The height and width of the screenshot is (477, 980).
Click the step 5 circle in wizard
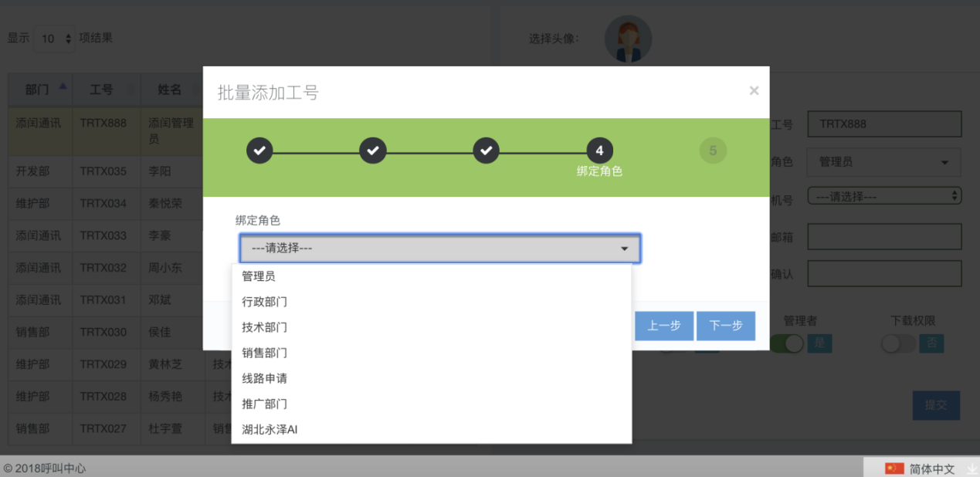click(712, 151)
